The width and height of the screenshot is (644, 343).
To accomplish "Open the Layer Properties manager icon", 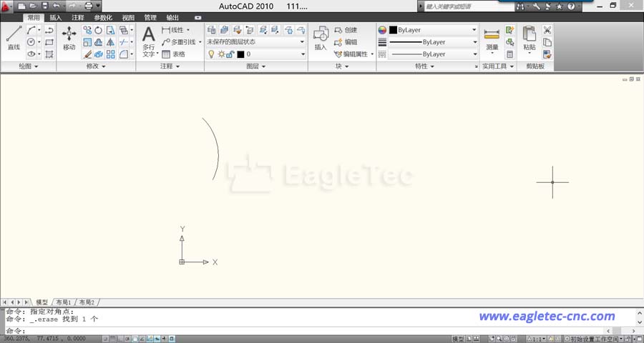I will point(211,29).
